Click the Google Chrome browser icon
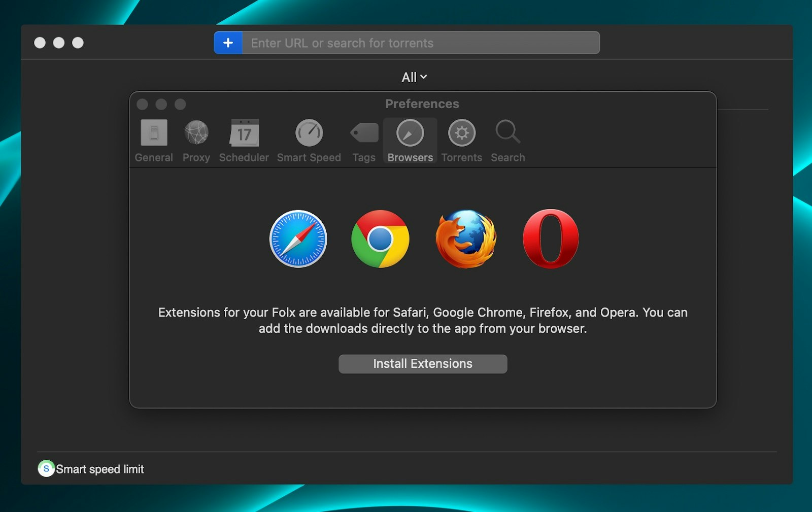The height and width of the screenshot is (512, 812). tap(380, 238)
